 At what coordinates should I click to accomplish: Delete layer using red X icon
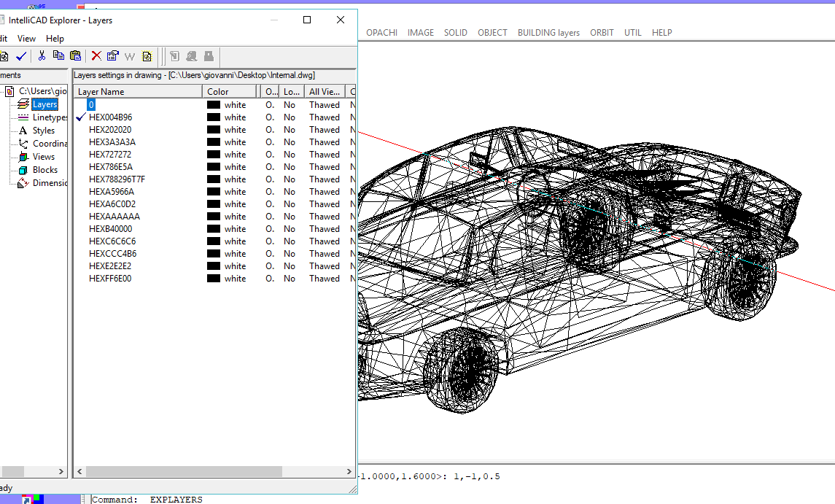point(96,55)
